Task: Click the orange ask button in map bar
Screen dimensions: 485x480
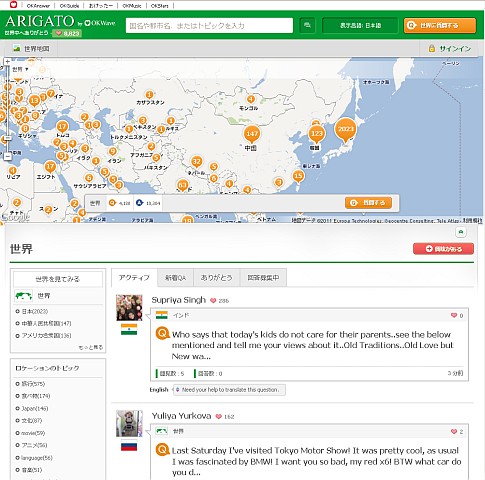Action: 368,203
